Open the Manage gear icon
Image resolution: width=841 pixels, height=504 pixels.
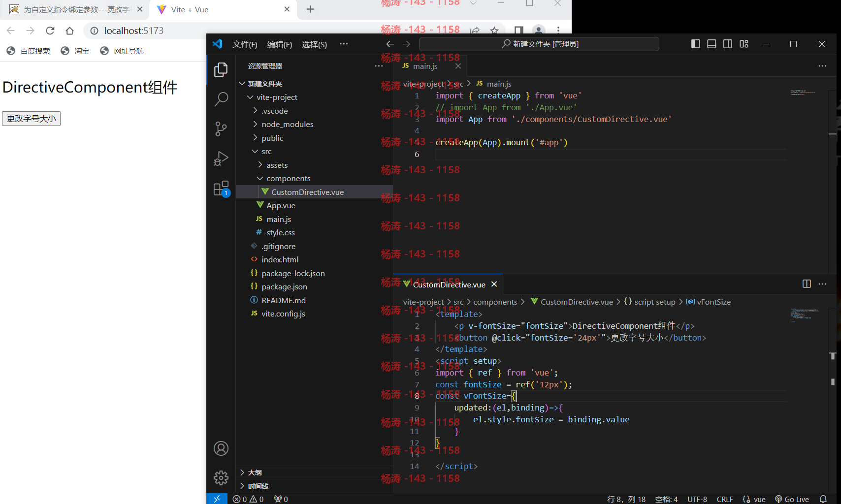click(221, 477)
